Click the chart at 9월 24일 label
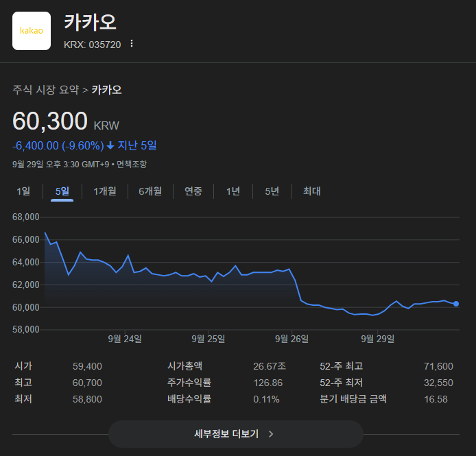This screenshot has width=476, height=456. click(x=125, y=338)
